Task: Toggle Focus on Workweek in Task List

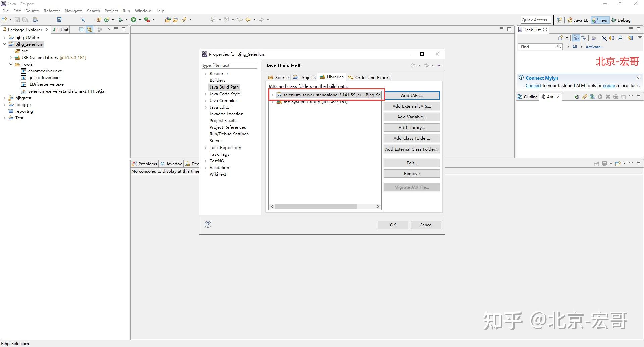Action: tap(594, 38)
